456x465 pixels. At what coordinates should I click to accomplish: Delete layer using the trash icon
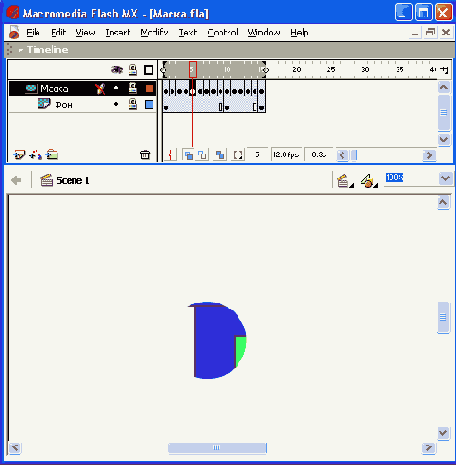[145, 155]
